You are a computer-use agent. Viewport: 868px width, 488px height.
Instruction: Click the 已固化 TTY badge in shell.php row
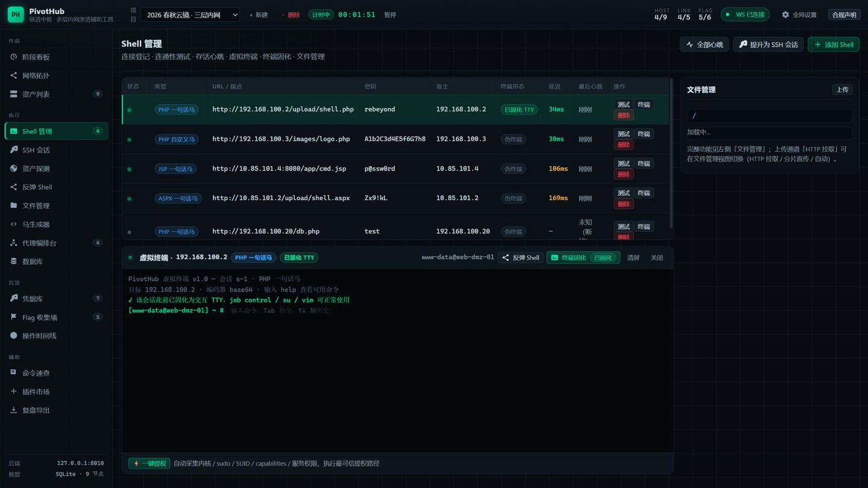[519, 110]
